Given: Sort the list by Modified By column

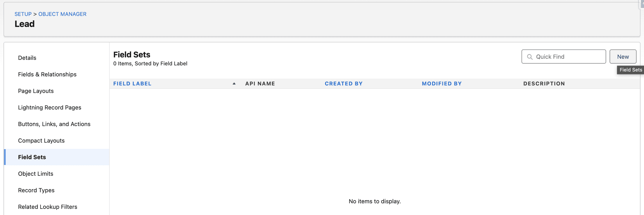Looking at the screenshot, I should 441,84.
